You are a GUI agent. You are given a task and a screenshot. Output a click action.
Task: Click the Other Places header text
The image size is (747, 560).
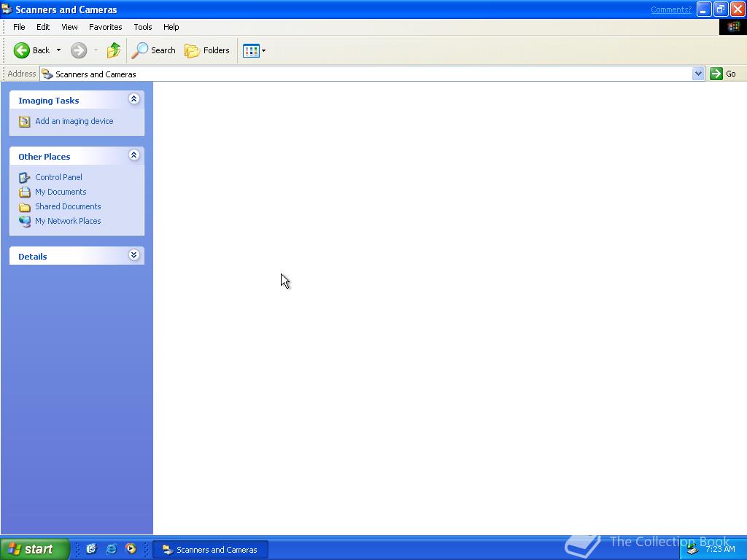pos(44,157)
